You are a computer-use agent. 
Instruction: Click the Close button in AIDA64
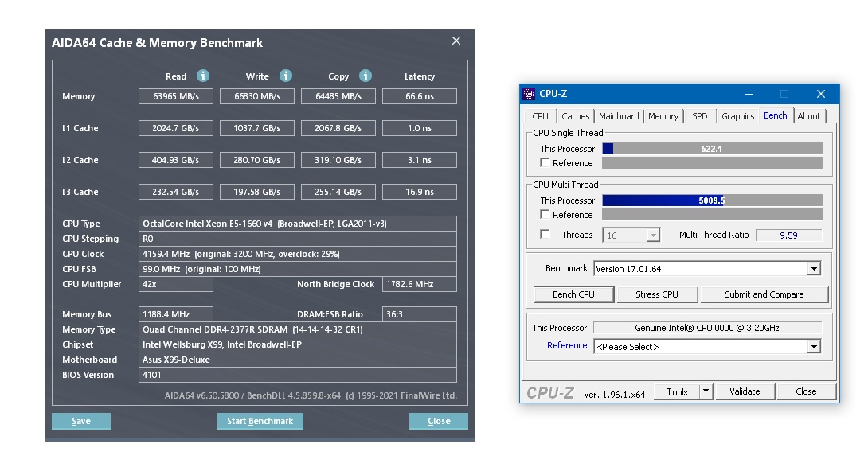439,421
